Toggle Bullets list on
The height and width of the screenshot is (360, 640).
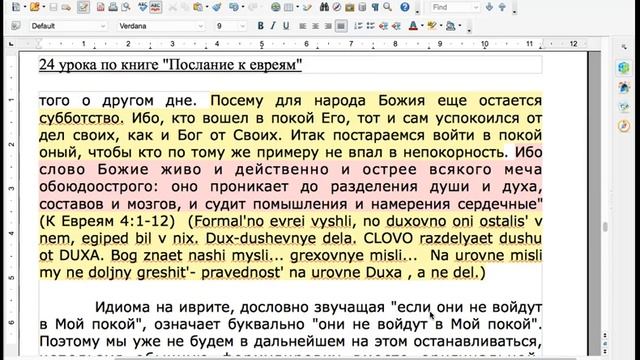click(371, 26)
